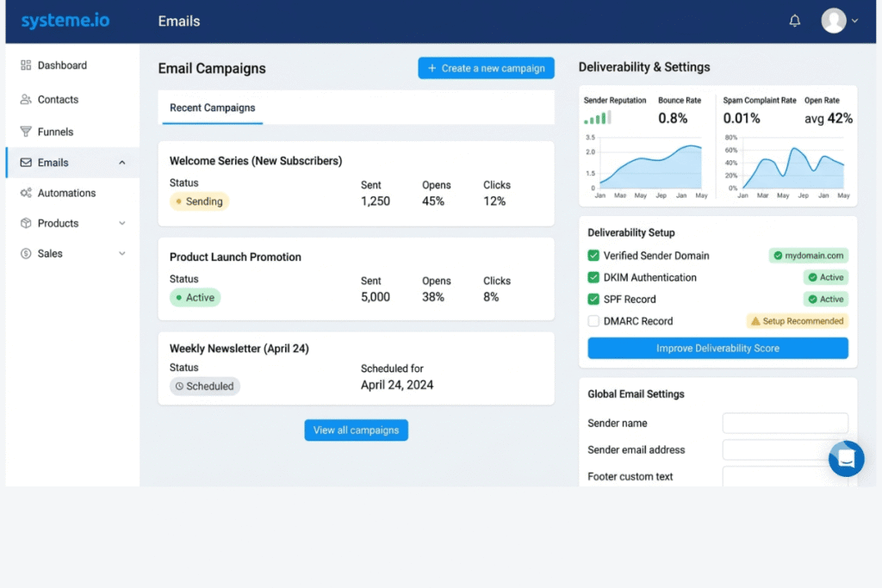Click Create a new campaign

pyautogui.click(x=486, y=67)
